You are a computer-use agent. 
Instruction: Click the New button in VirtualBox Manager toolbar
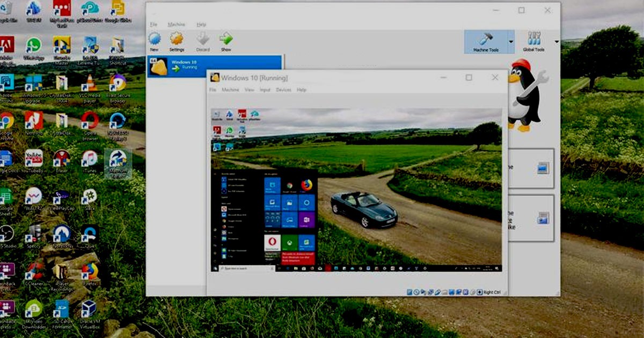click(155, 42)
